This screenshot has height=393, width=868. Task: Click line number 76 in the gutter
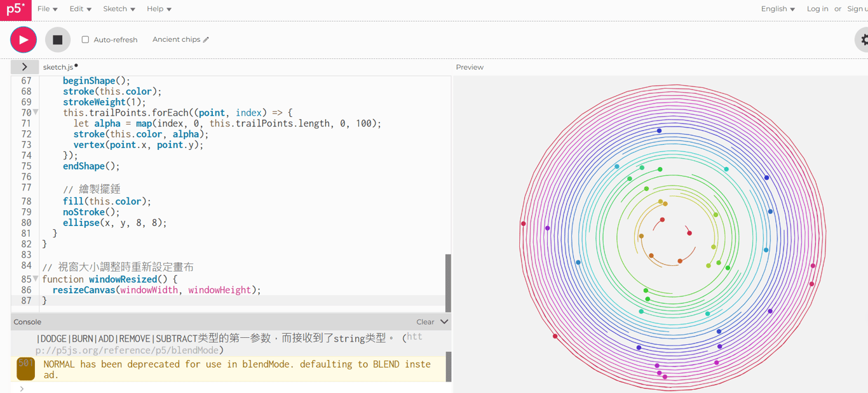(x=26, y=177)
